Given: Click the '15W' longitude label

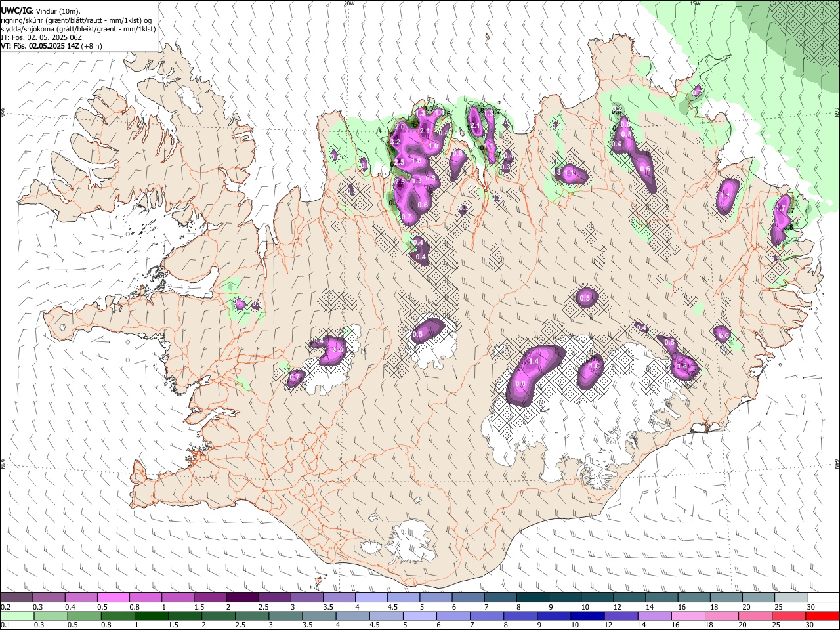Looking at the screenshot, I should click(695, 3).
